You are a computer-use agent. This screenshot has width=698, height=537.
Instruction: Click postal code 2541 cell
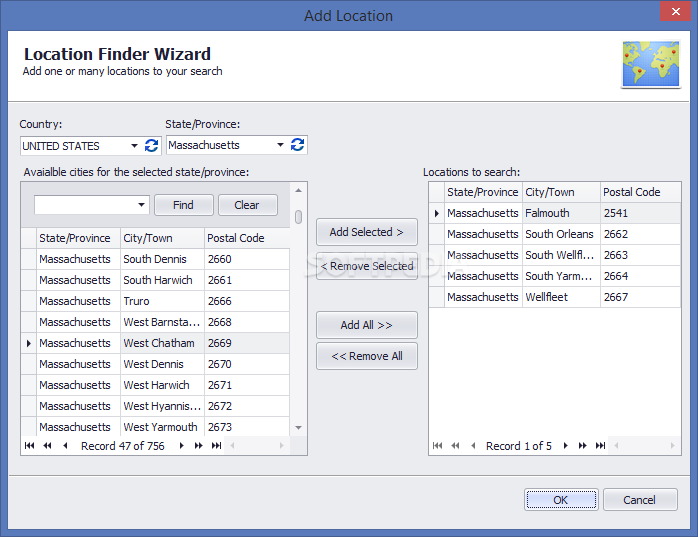[x=640, y=213]
